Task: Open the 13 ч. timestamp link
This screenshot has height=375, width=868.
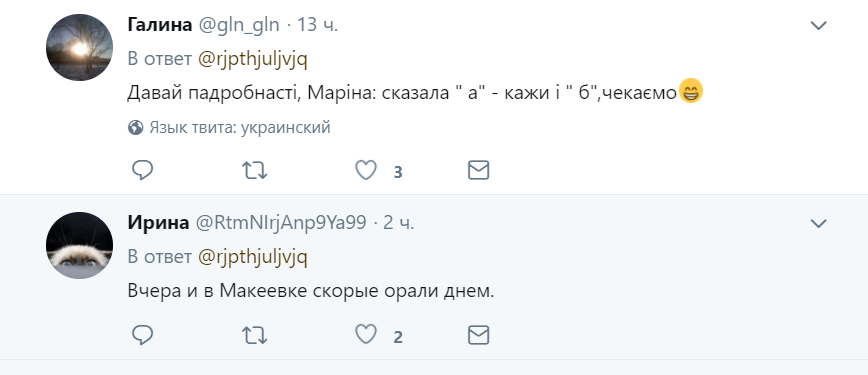Action: (318, 25)
